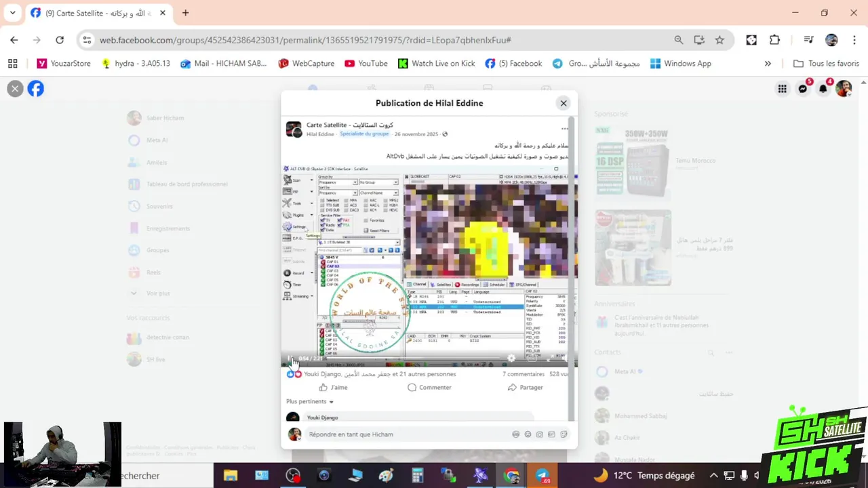Click the Facebook logo at top left
The width and height of the screenshot is (868, 488).
coord(36,89)
